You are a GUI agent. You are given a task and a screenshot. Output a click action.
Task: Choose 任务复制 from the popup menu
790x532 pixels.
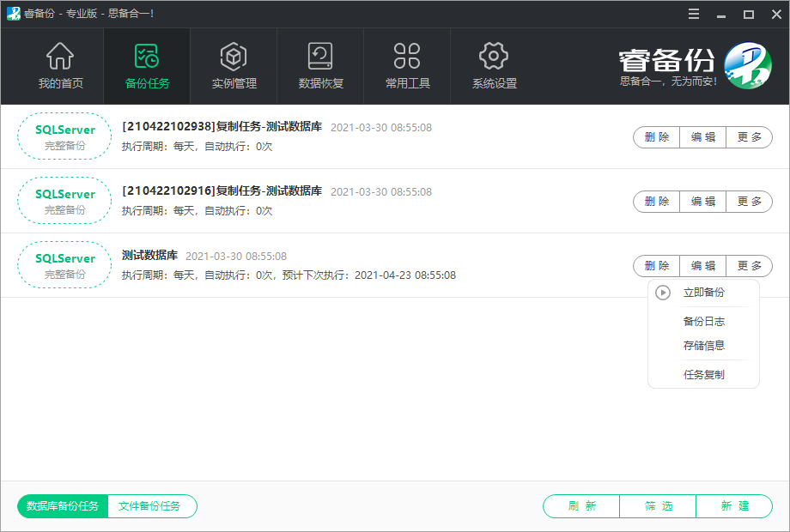coord(703,375)
